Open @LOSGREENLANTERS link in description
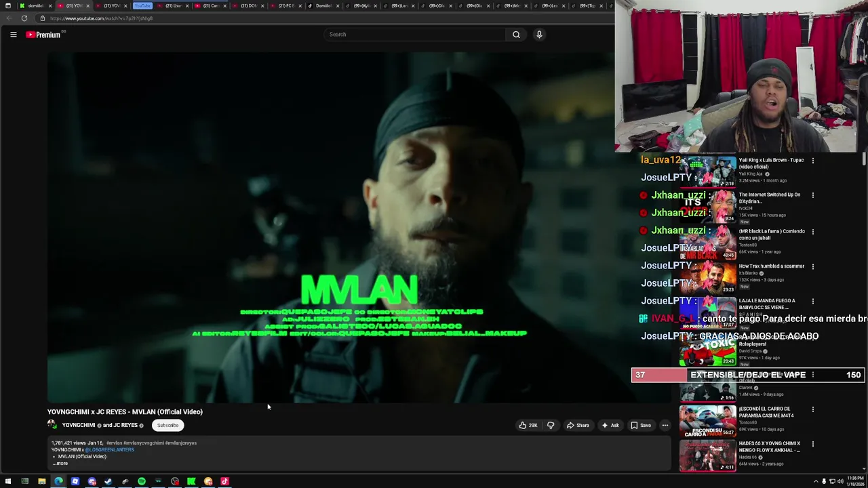Image resolution: width=868 pixels, height=488 pixels. pyautogui.click(x=109, y=450)
